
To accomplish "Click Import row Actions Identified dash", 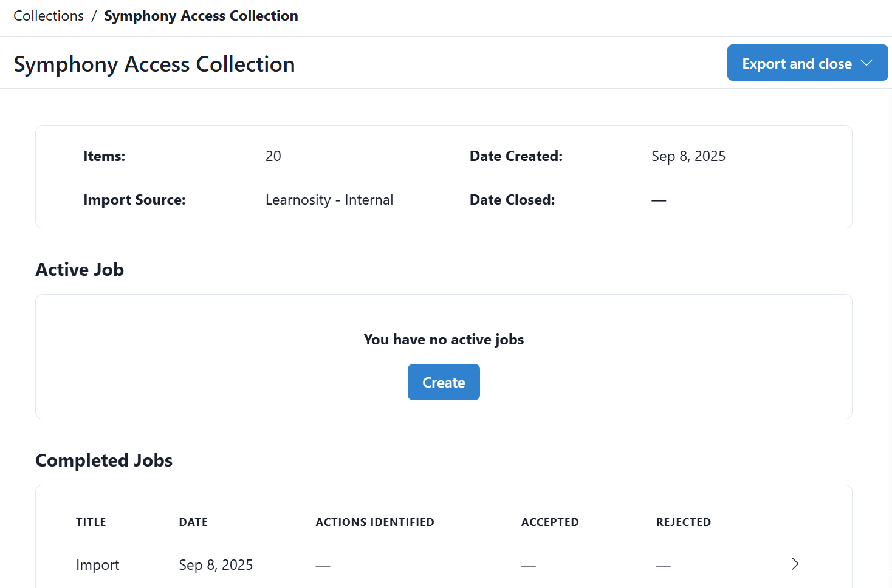I will tap(323, 566).
